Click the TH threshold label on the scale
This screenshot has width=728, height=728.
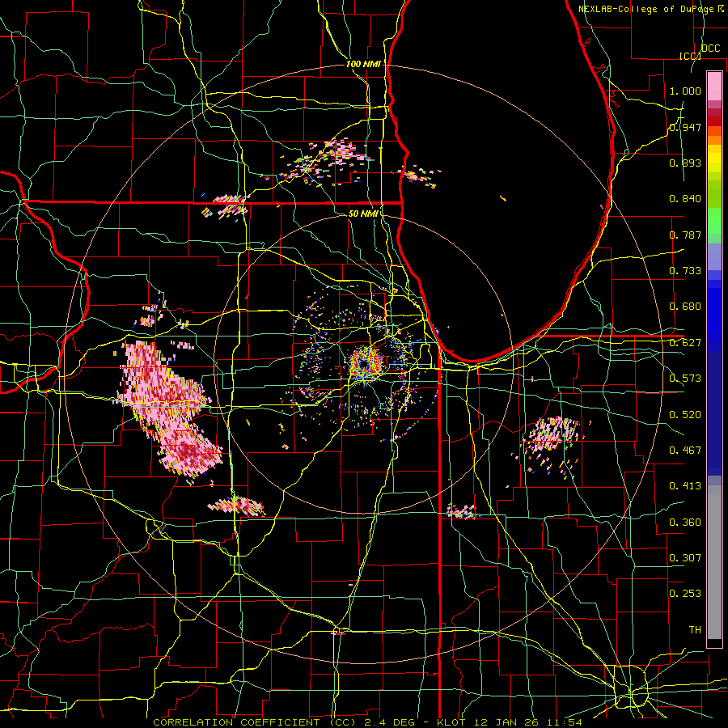click(x=695, y=630)
